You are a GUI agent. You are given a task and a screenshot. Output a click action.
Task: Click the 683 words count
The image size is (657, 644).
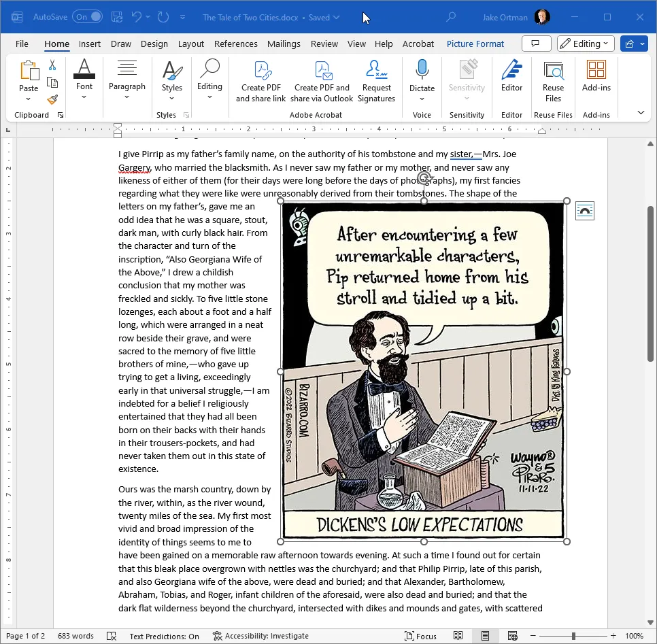(76, 636)
